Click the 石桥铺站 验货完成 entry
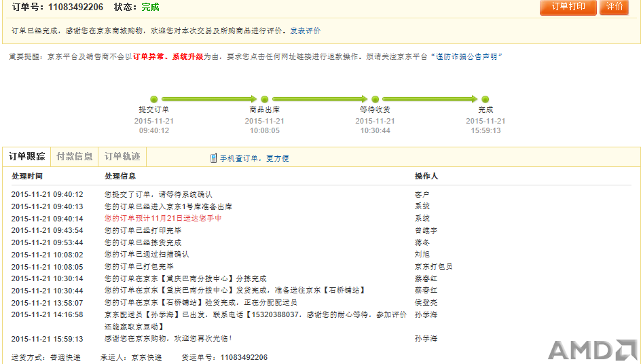Viewport: 641px width, 364px height. (200, 303)
